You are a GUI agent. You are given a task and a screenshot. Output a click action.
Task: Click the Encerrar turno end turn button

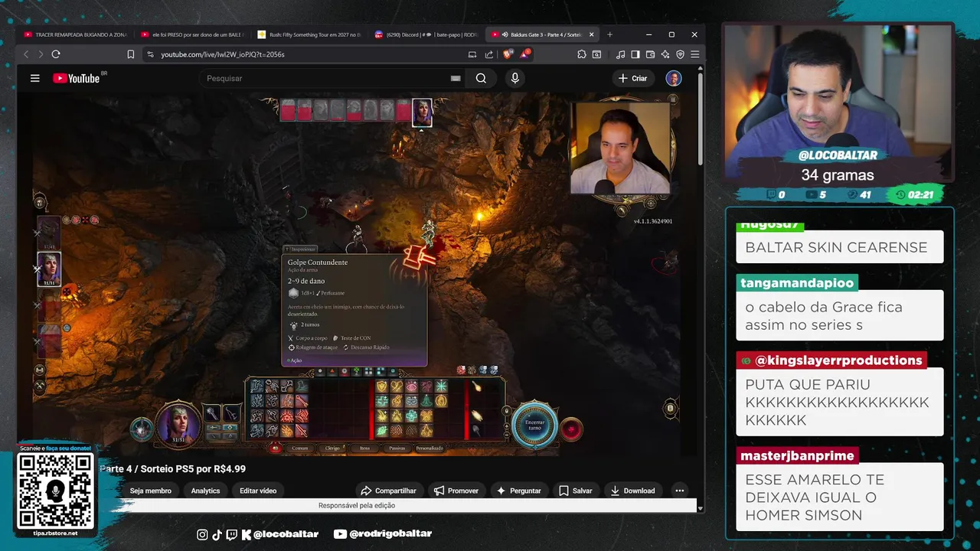[534, 425]
